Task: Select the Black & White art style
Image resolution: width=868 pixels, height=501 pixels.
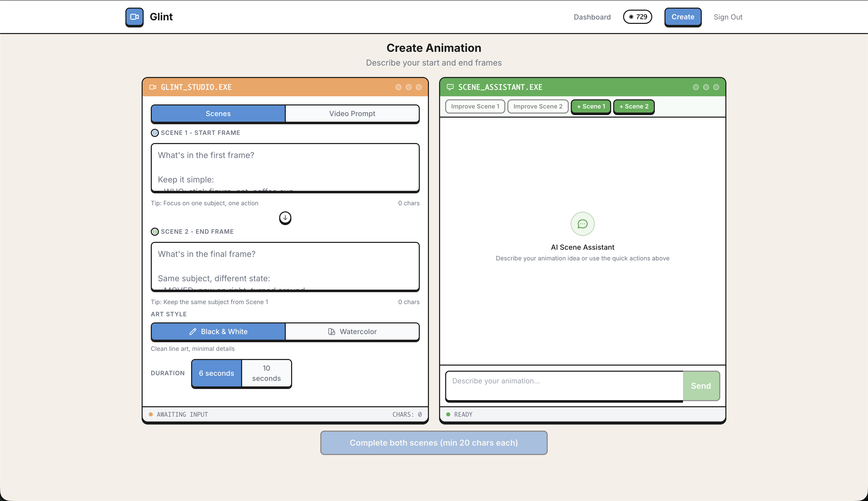Action: pos(218,331)
